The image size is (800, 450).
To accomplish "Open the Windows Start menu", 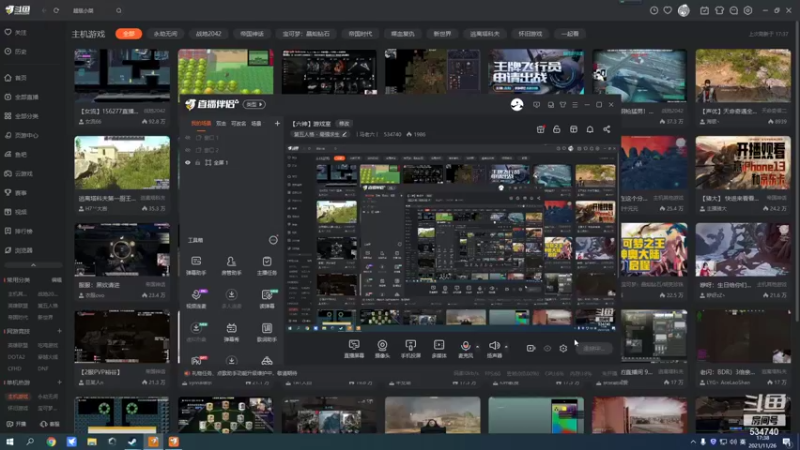I will click(10, 442).
